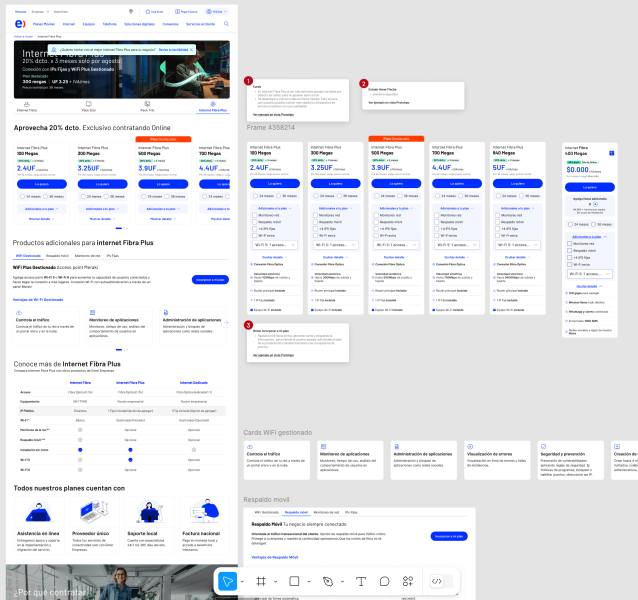Click Visualización de errores card icon

pos(470,447)
